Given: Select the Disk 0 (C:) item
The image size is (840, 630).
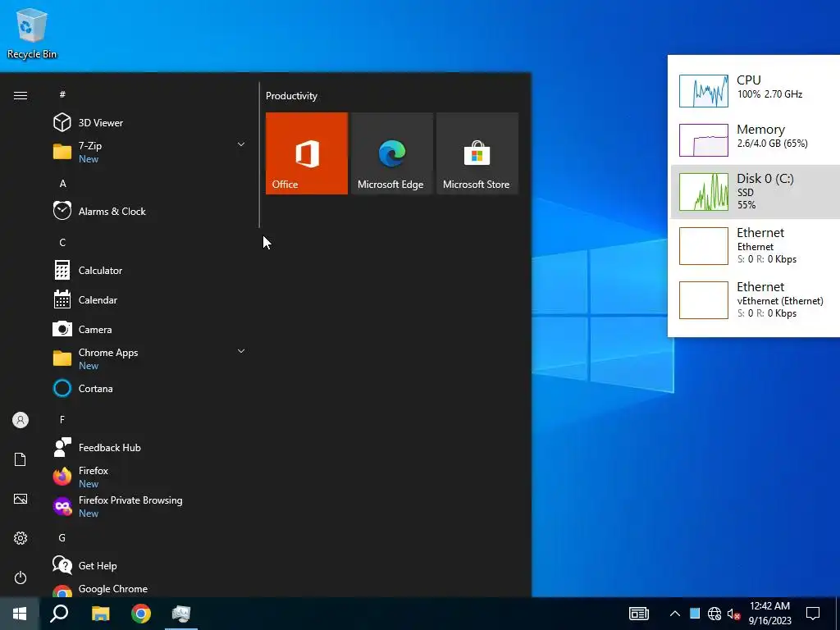Looking at the screenshot, I should pos(756,192).
